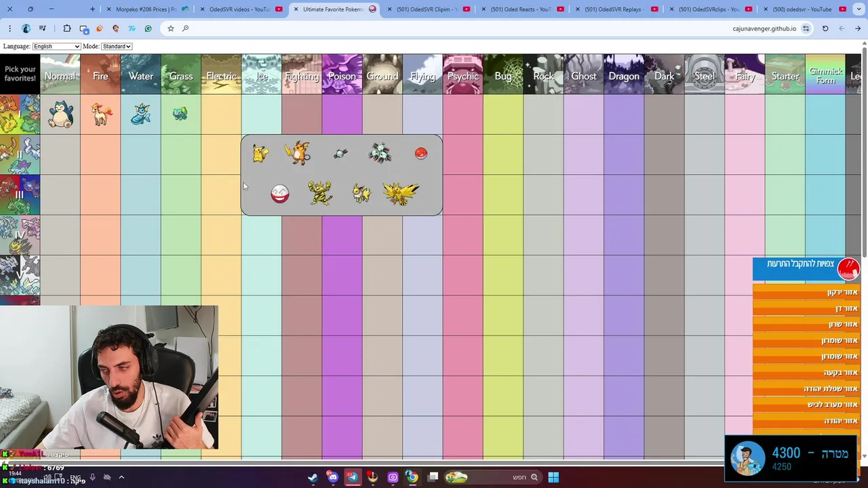
Task: Switch to (501) OdedSVR Clipim tab
Action: [x=427, y=9]
